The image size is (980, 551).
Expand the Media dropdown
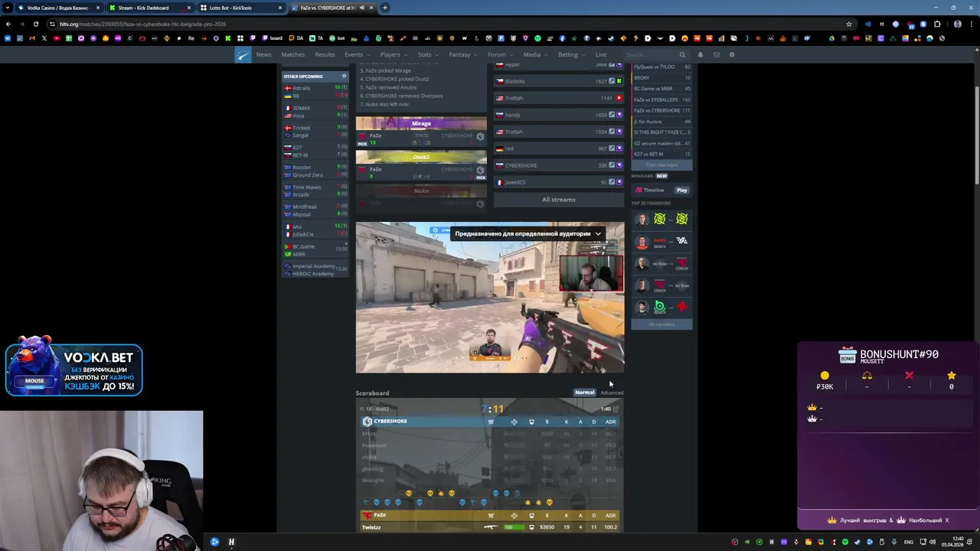click(x=534, y=54)
